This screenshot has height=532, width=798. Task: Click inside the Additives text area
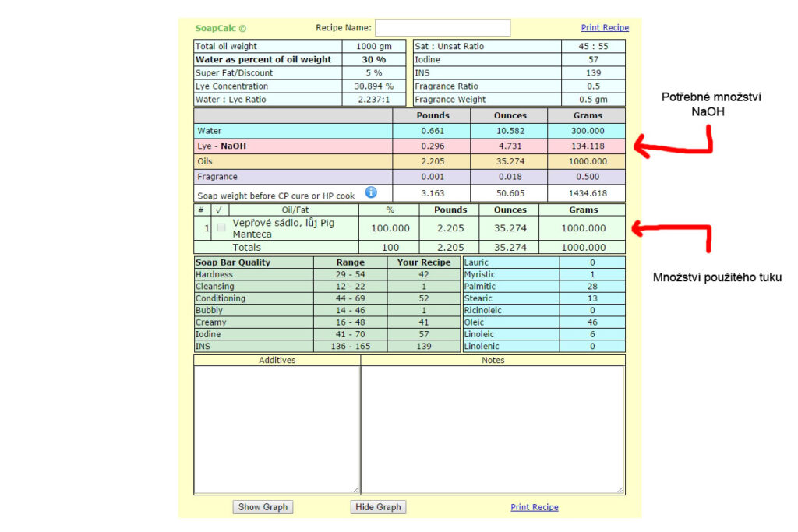click(277, 428)
